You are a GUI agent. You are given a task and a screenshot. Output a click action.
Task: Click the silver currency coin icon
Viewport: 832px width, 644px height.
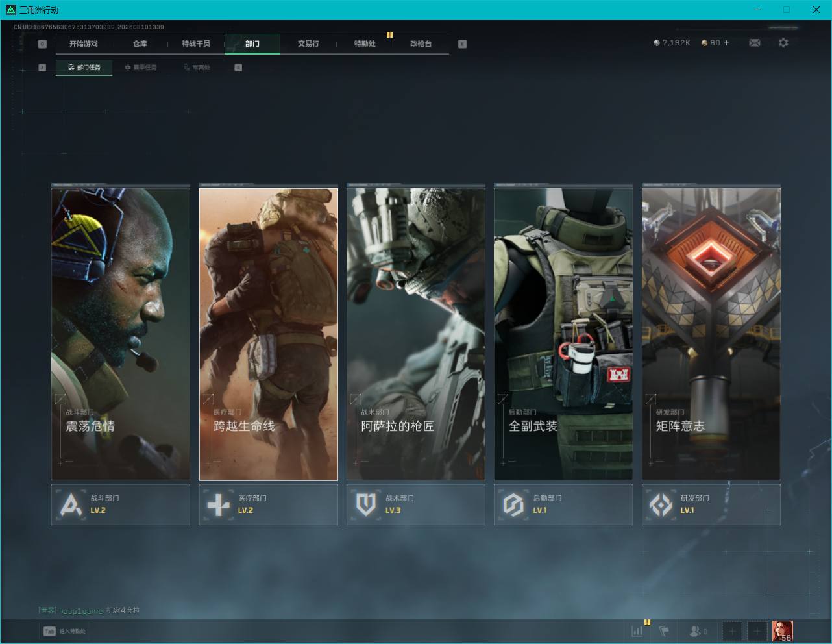click(657, 43)
